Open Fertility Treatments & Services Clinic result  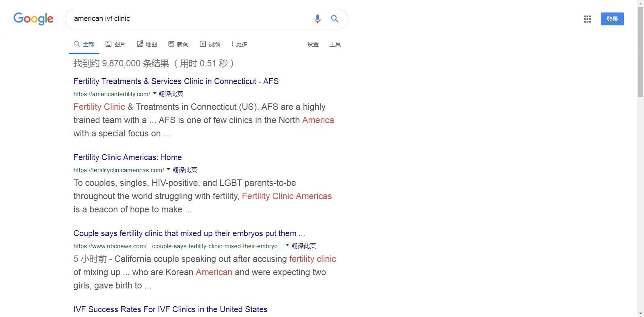click(x=176, y=81)
